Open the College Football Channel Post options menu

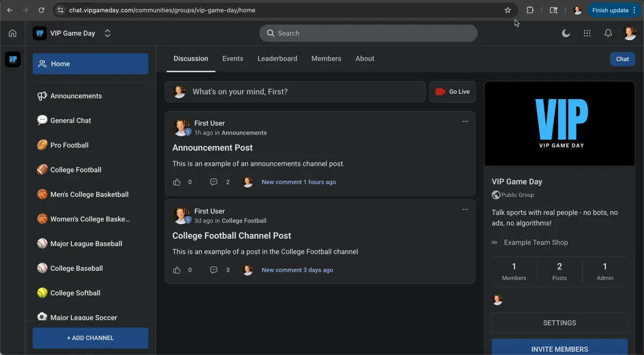pyautogui.click(x=465, y=209)
